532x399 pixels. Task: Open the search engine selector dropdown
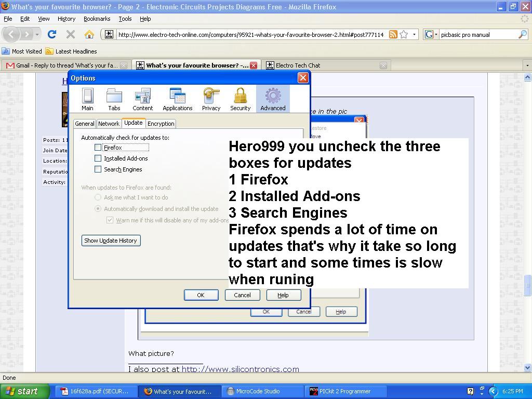click(436, 34)
